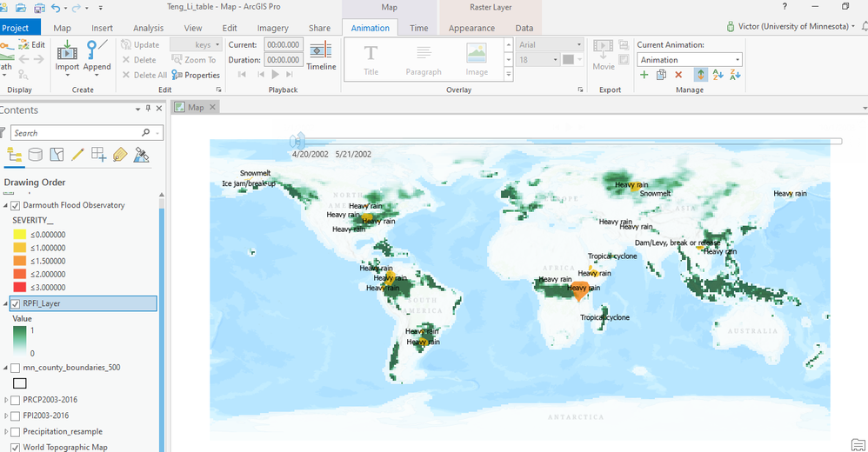The width and height of the screenshot is (868, 452).
Task: Select the List By Drawing Order icon
Action: (x=15, y=155)
